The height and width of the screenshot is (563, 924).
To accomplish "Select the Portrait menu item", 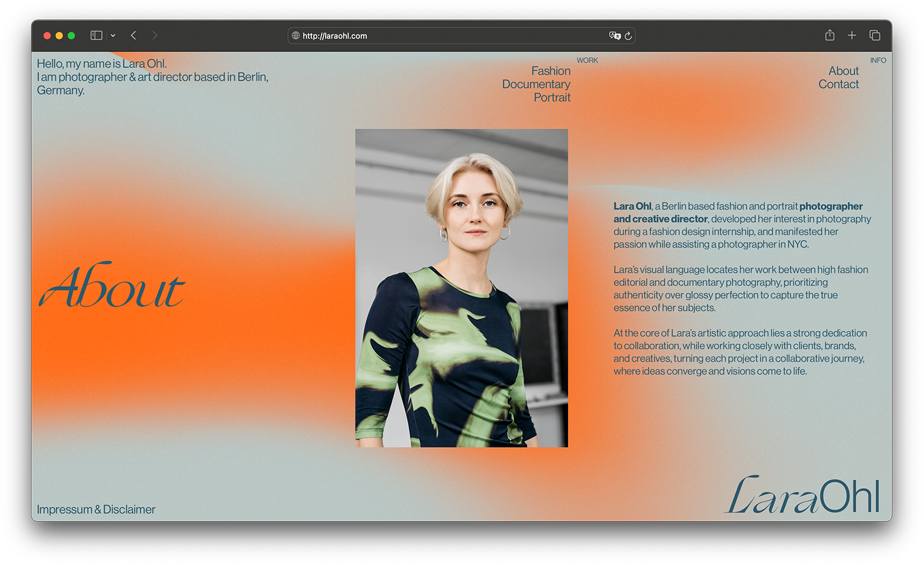I will tap(552, 97).
